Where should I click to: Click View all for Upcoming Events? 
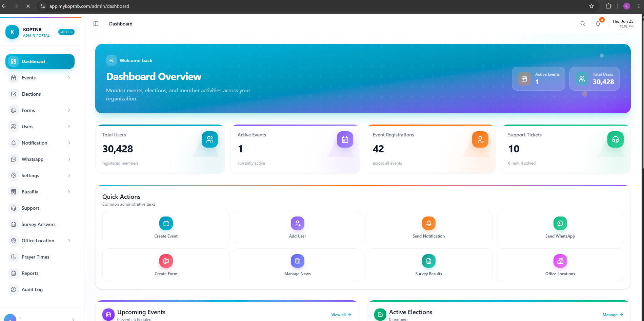341,315
